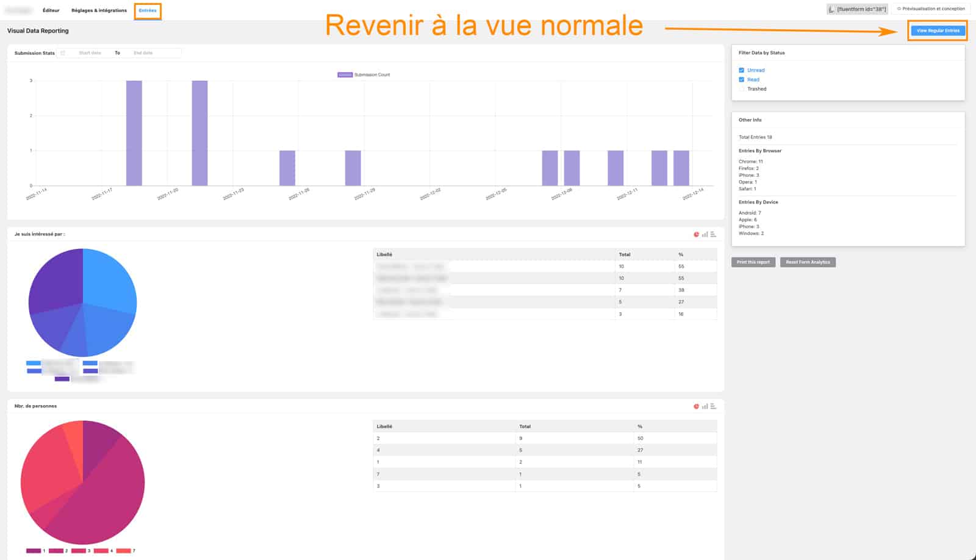Open the calendar icon in Submission Stats filter
976x560 pixels.
[63, 53]
